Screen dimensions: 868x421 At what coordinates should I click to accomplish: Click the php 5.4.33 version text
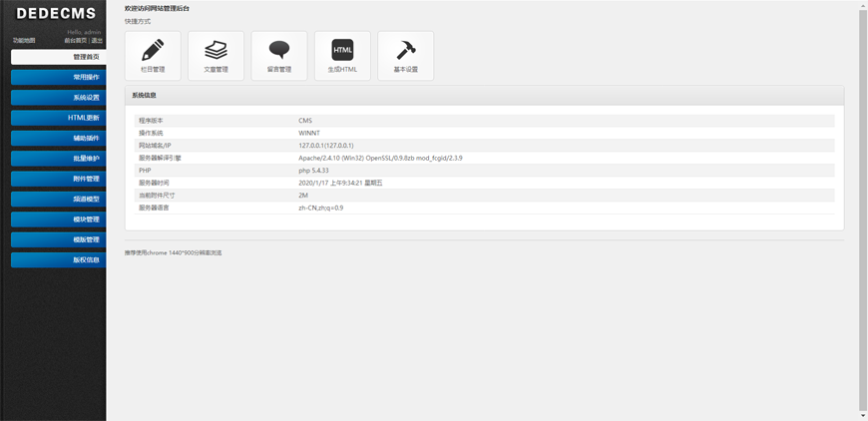pyautogui.click(x=313, y=171)
